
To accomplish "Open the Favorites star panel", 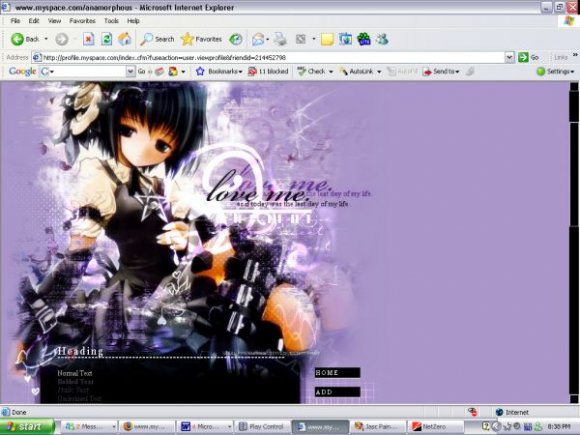I will point(202,39).
